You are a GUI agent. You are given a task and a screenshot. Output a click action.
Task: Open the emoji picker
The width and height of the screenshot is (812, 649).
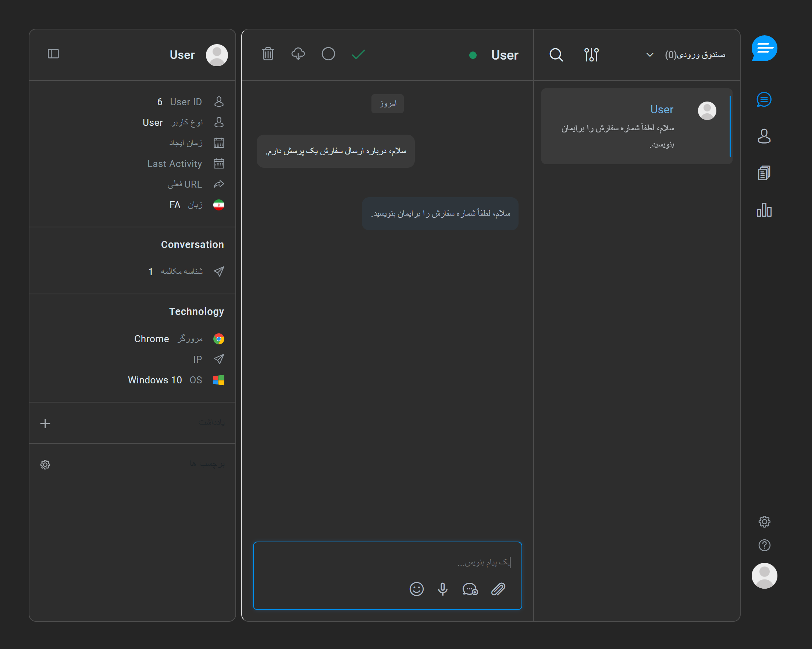coord(416,589)
